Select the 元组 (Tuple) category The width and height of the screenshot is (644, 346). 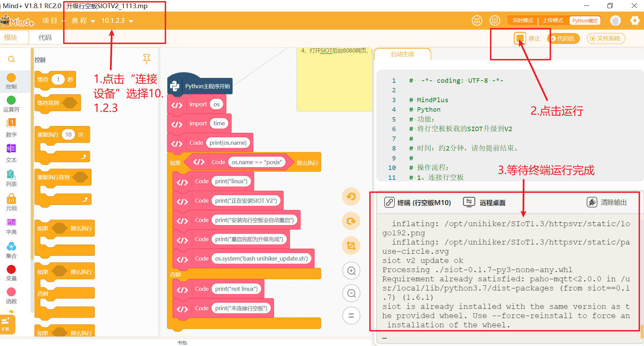[11, 202]
